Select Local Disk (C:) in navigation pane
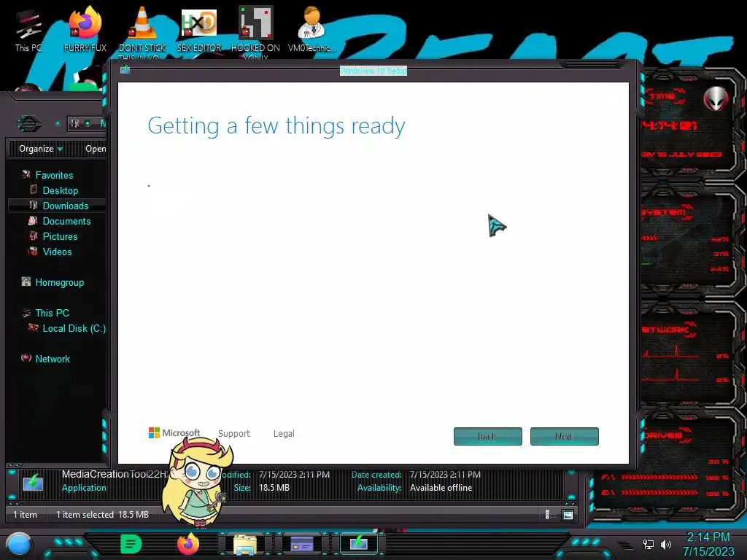Screen dimensions: 747x560 pyautogui.click(x=74, y=328)
